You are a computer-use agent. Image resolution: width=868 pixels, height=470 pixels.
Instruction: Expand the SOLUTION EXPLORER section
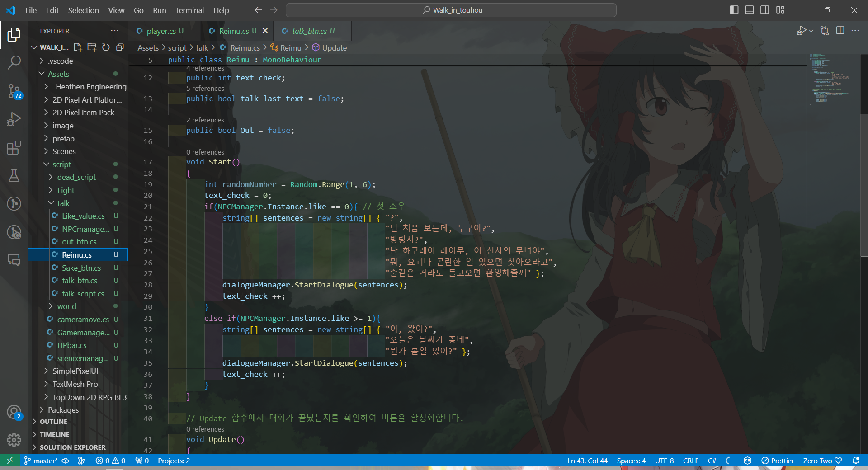pos(78,447)
